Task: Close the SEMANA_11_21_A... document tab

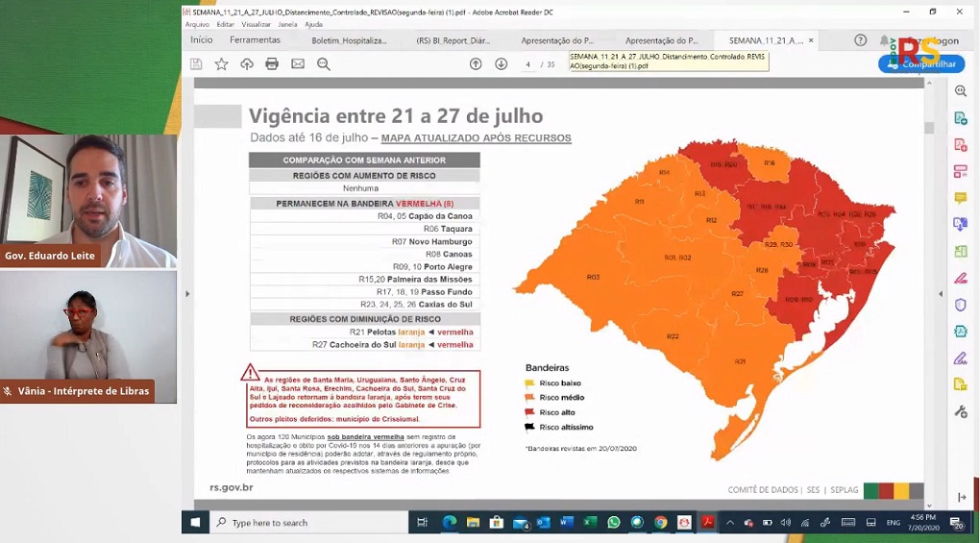Action: coord(811,41)
